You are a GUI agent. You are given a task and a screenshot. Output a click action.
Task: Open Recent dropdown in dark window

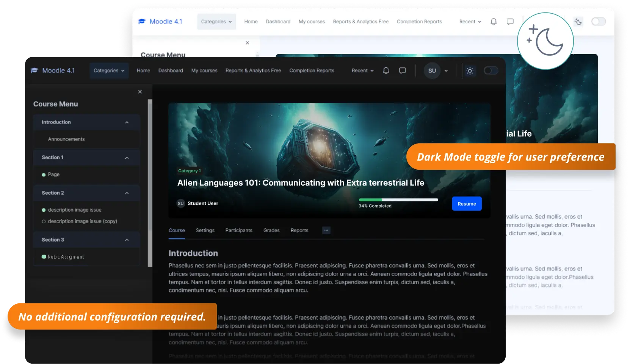pyautogui.click(x=363, y=70)
